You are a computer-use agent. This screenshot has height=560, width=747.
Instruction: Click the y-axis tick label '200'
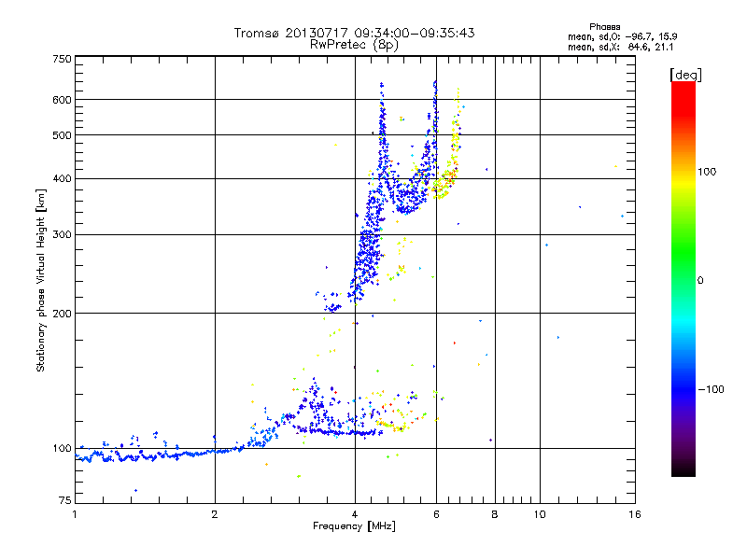tap(62, 314)
